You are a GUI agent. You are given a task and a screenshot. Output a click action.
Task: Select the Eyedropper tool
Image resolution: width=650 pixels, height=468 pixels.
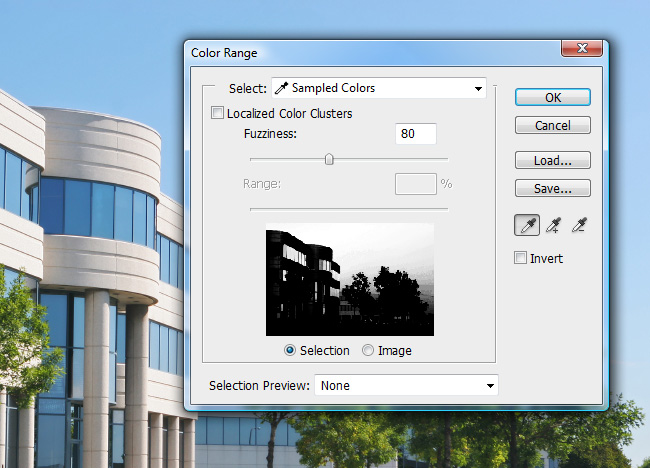[x=527, y=225]
